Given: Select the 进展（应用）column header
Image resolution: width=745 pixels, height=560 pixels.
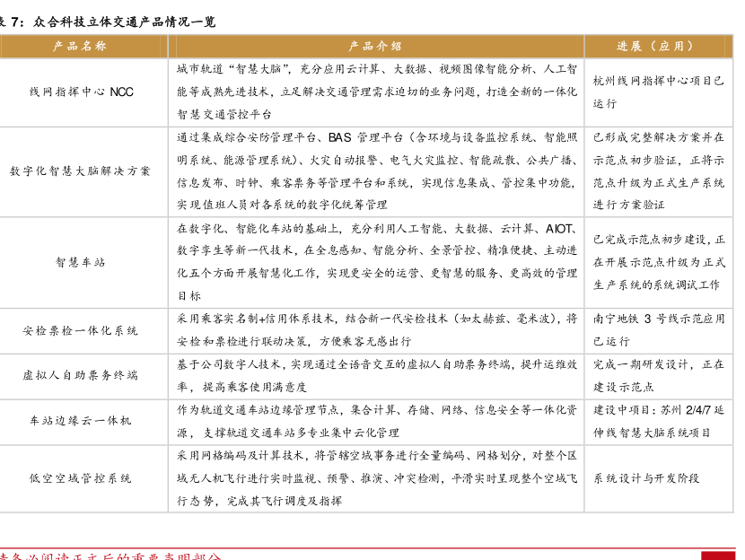Looking at the screenshot, I should (x=658, y=46).
